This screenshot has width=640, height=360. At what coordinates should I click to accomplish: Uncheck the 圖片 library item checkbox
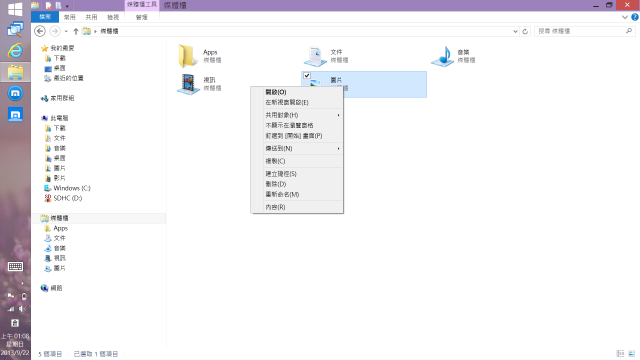[x=307, y=76]
